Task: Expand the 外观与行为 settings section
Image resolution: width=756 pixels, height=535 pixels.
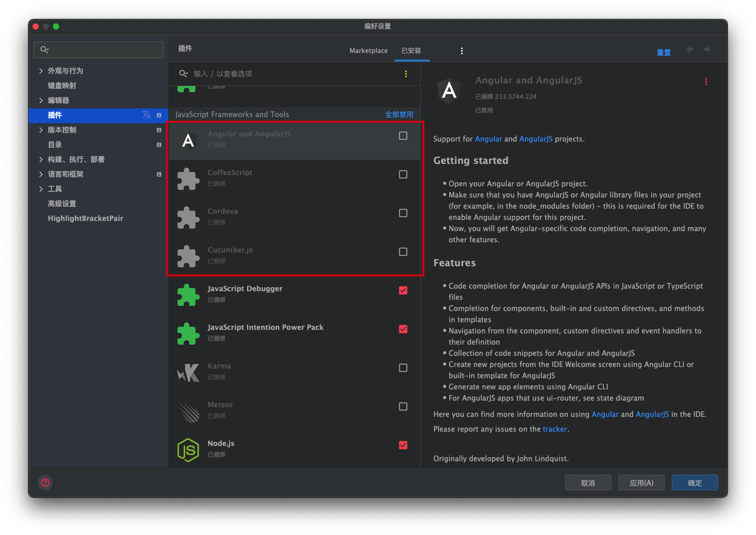Action: [41, 71]
